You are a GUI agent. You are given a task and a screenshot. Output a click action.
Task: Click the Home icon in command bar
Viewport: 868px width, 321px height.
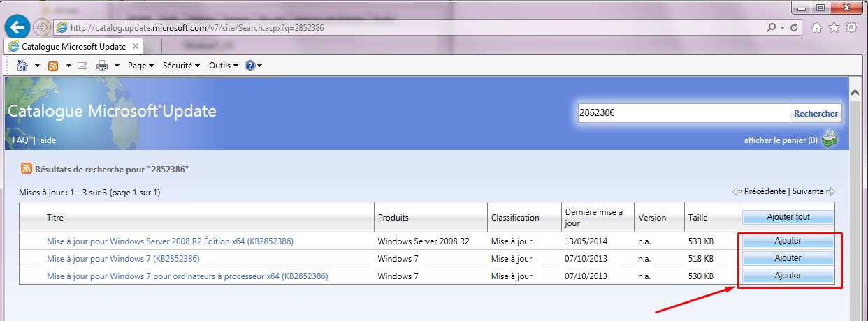coord(22,66)
